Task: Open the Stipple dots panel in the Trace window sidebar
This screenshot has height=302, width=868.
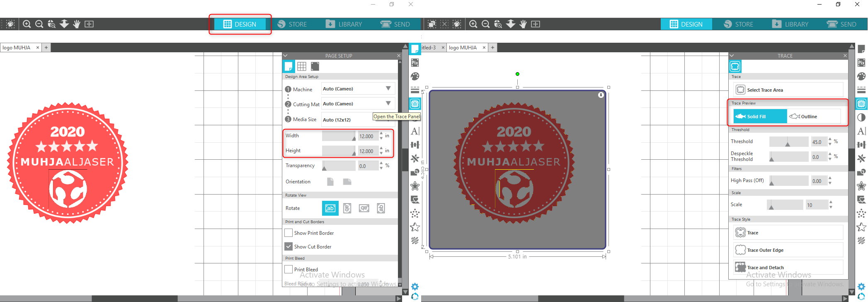Action: pos(861,213)
